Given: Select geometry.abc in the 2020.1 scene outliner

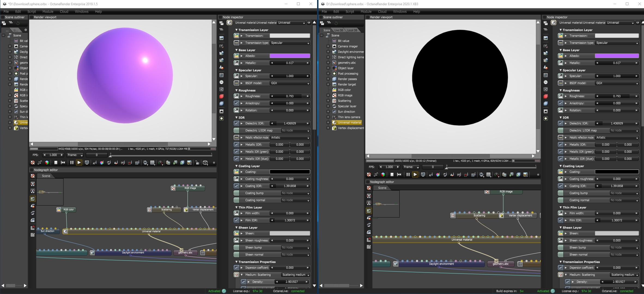Looking at the screenshot, I should pos(347,63).
